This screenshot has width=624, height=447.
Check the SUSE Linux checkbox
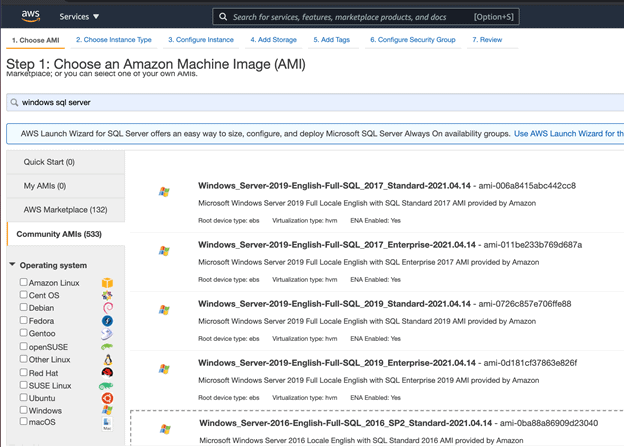(x=23, y=385)
